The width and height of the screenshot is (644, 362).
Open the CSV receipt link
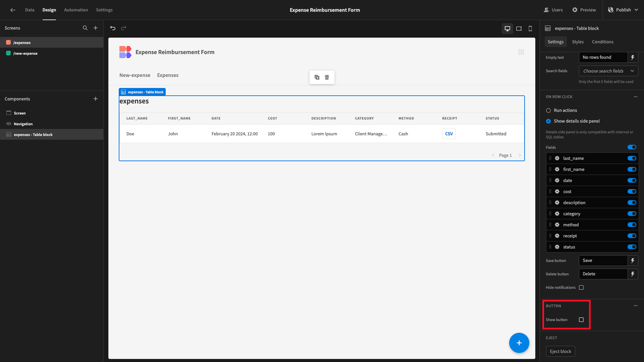pyautogui.click(x=449, y=134)
